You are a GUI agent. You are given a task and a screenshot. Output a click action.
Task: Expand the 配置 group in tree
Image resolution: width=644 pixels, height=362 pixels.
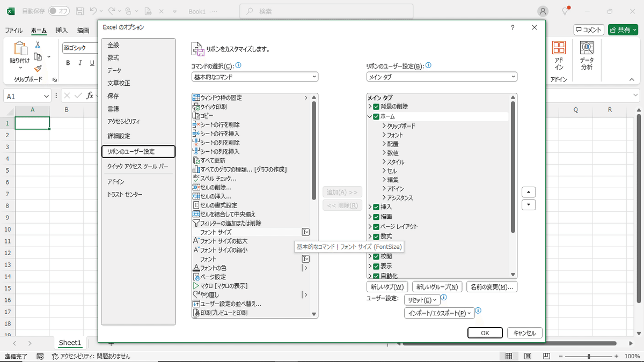tap(384, 144)
